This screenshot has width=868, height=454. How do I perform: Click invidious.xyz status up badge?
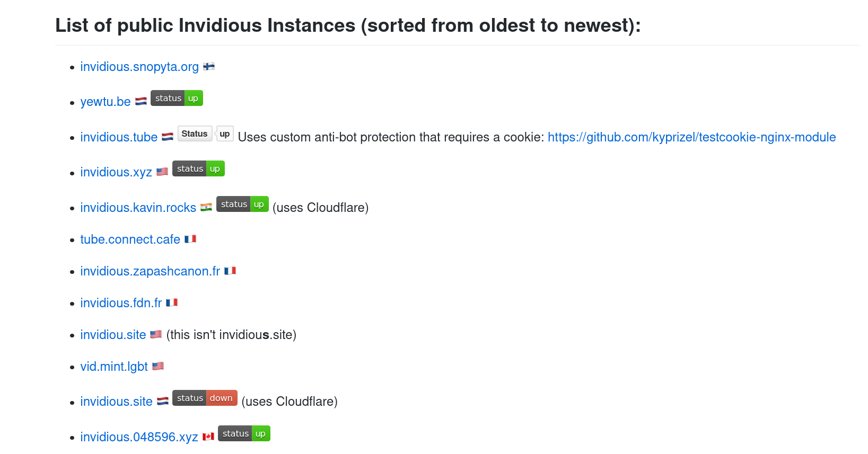click(x=198, y=169)
